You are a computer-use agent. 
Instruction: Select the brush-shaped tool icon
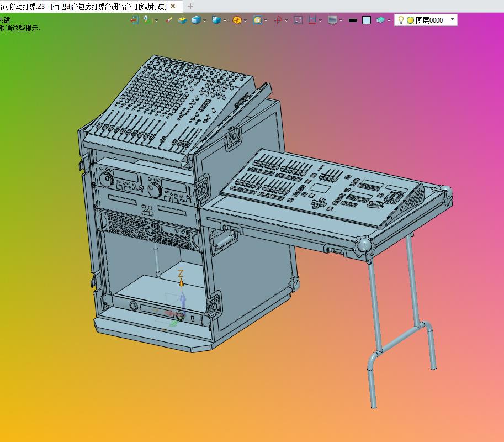169,20
